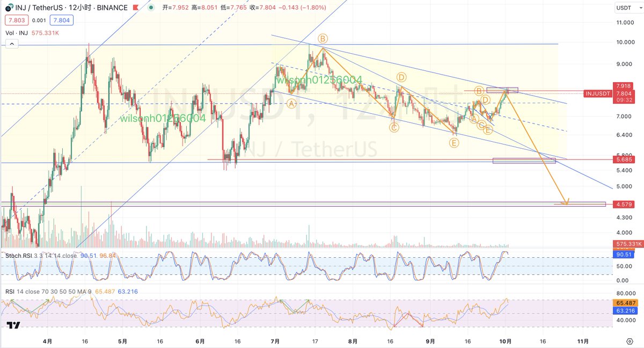Click the 90.51 Stoch RSI axis label
Image resolution: width=644 pixels, height=348 pixels.
623,255
